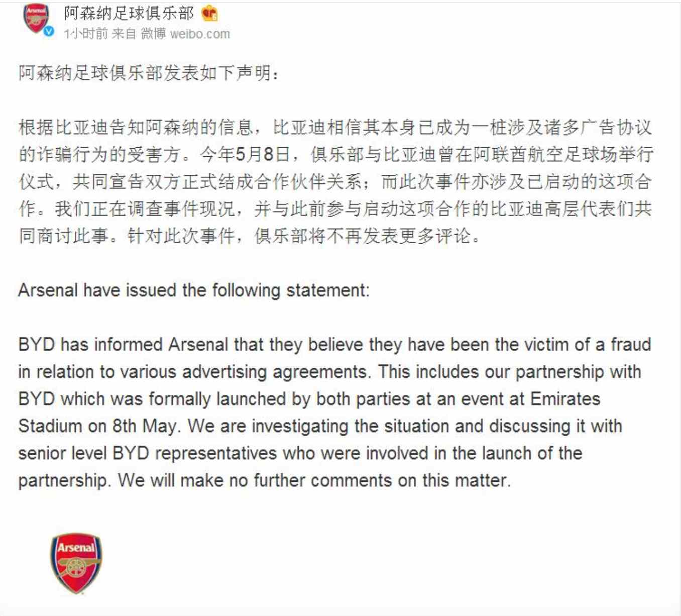This screenshot has width=681, height=616.
Task: Click the 1小时前 post timestamp
Action: 85,34
